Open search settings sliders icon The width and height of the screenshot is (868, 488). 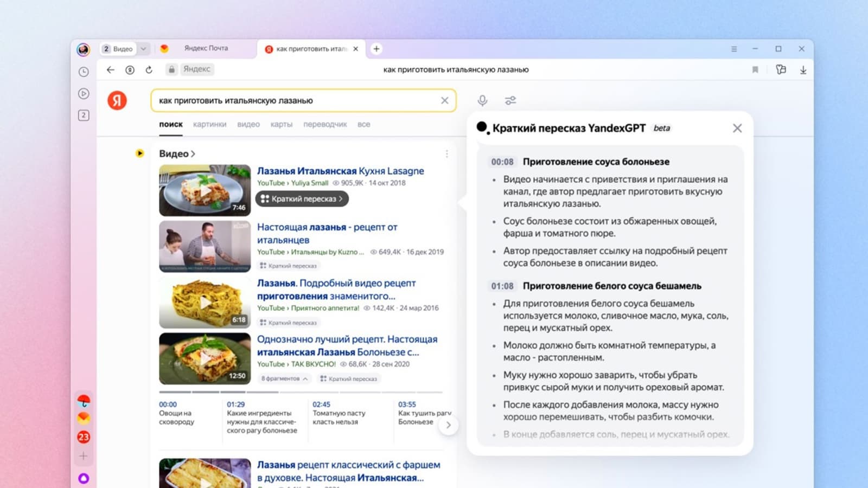510,100
